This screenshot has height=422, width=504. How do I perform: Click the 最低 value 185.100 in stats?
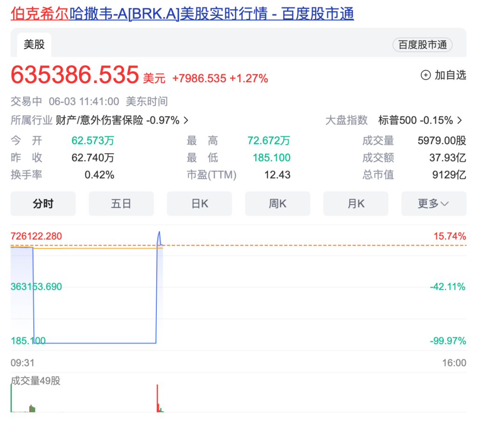tap(272, 158)
